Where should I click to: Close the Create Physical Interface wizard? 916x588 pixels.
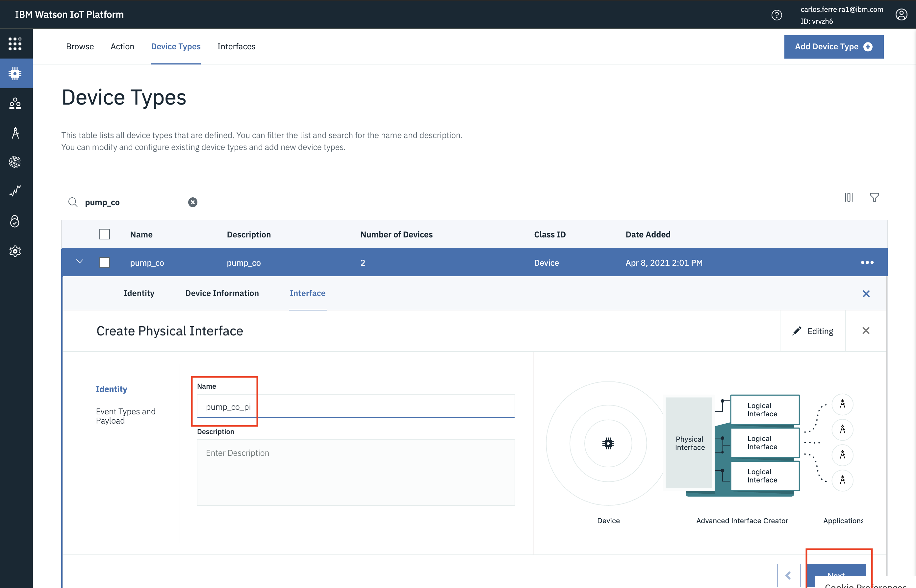(x=866, y=331)
